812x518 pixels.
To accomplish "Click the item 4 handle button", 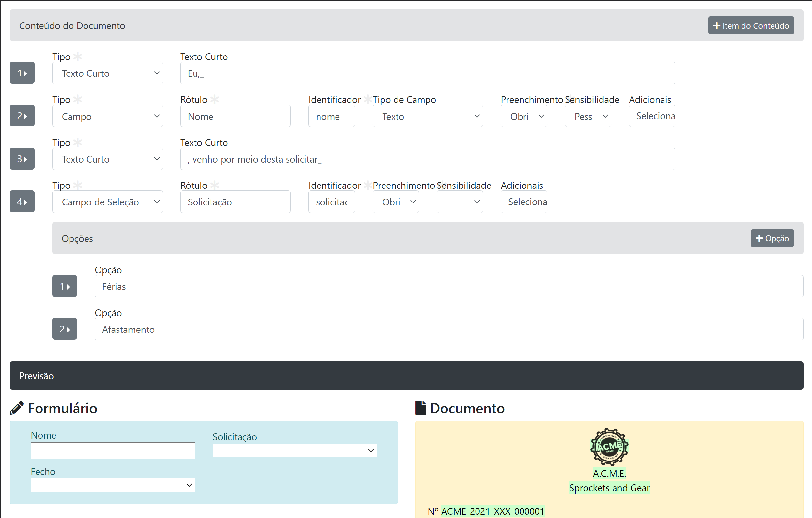I will coord(22,202).
